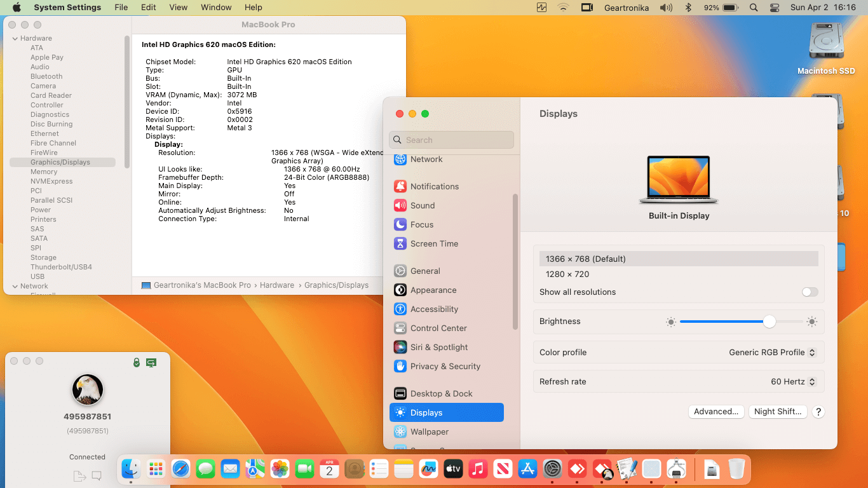Click the chat bubble icon under Connected
Screen dimensions: 868x488
[97, 475]
